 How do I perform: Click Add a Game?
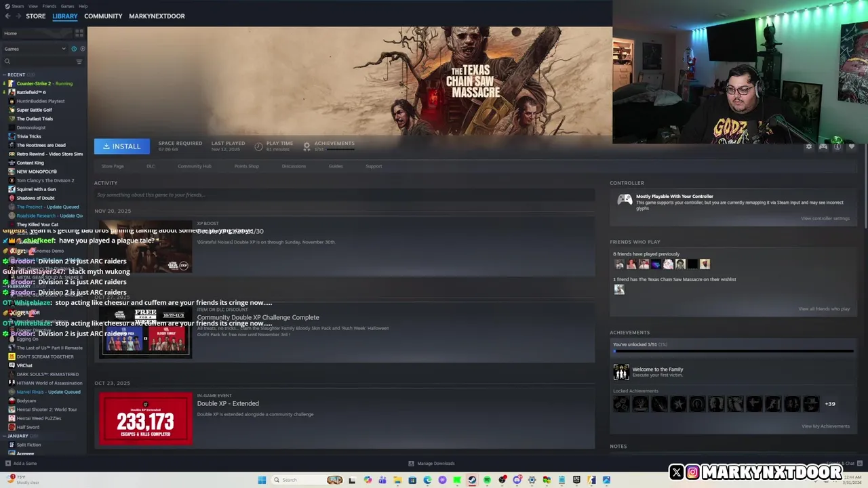pos(21,464)
